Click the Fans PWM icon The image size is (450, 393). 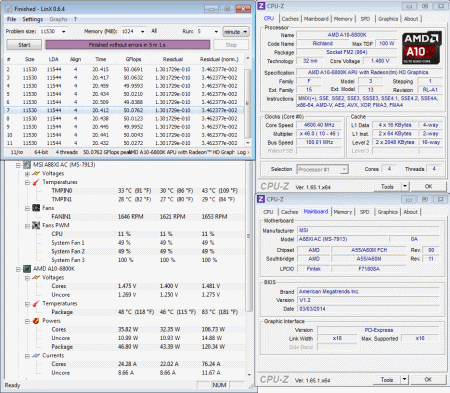36,225
